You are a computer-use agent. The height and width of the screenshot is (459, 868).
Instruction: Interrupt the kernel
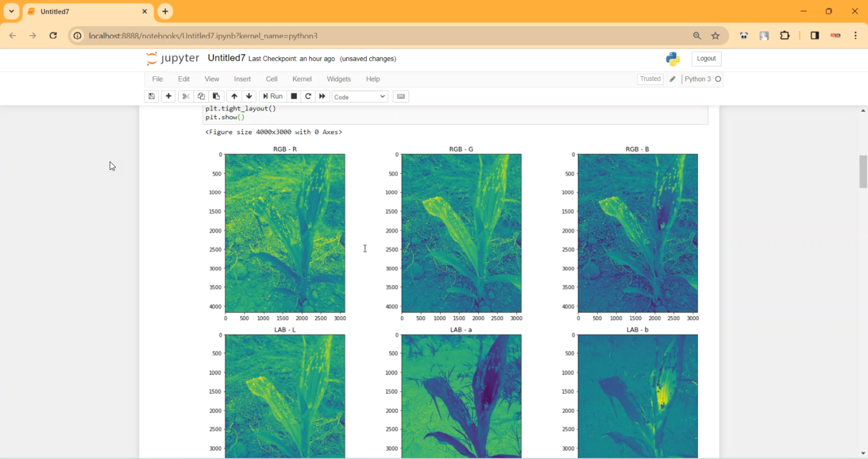click(x=293, y=96)
